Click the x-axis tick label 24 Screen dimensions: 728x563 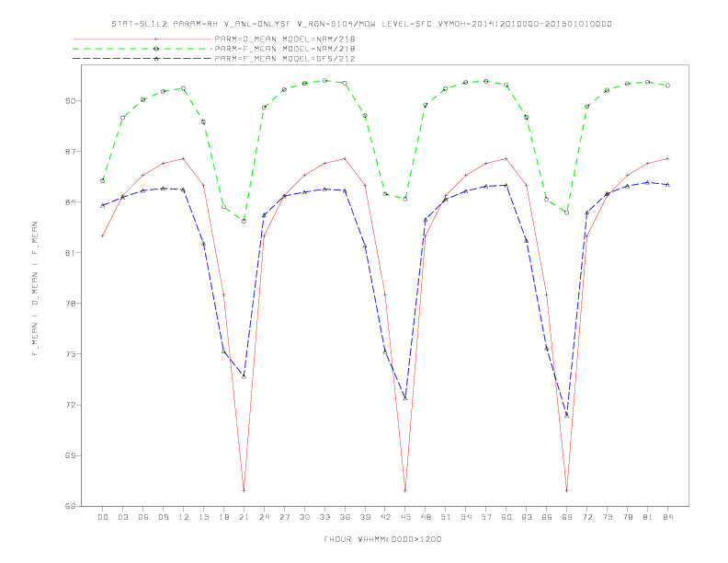(264, 517)
